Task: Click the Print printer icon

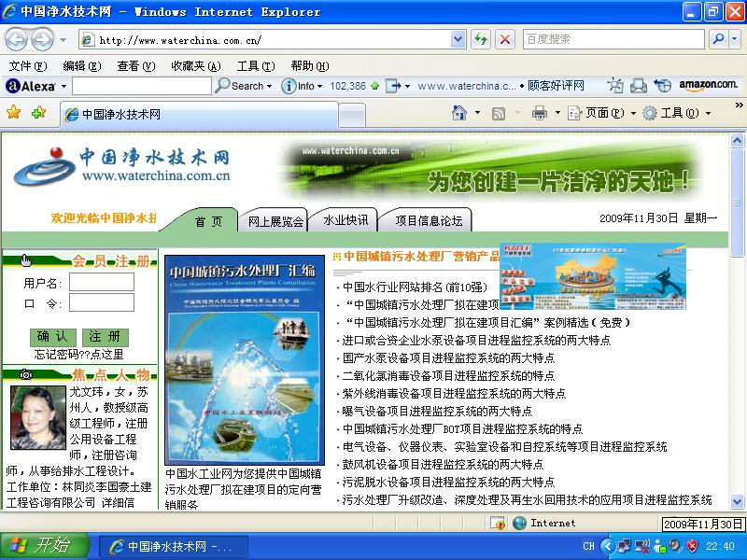Action: (540, 113)
